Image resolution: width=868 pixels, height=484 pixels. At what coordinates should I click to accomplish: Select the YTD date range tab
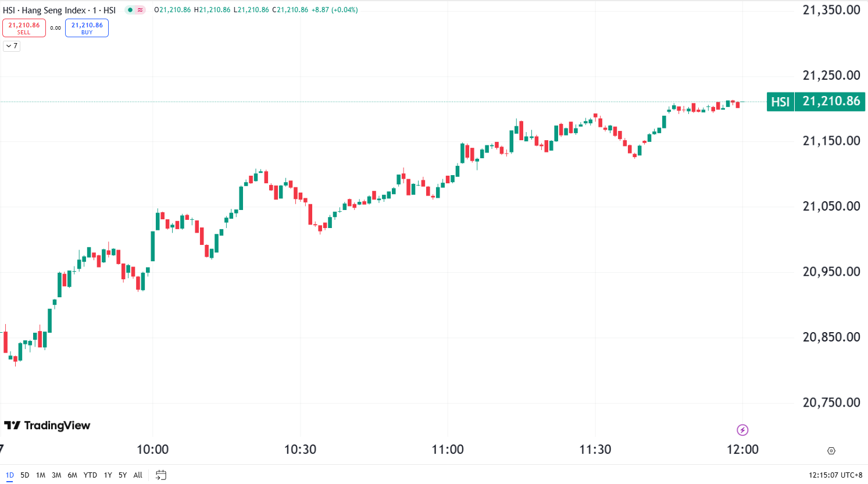coord(90,475)
